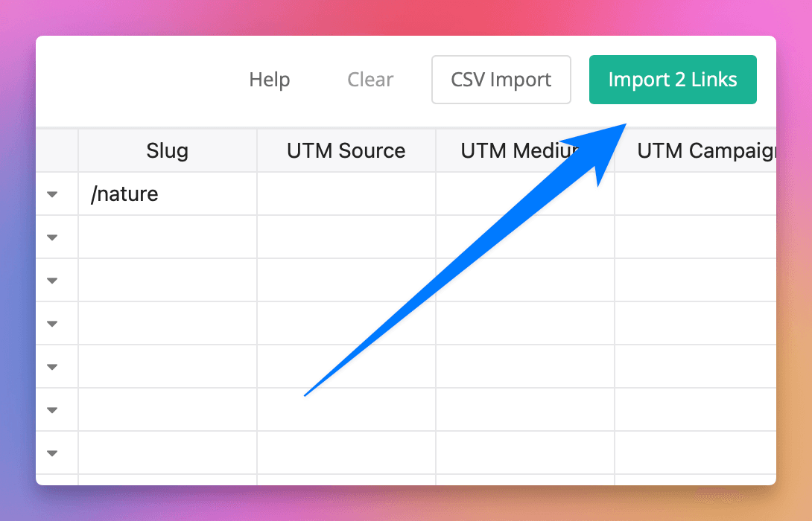
Task: Open the Help page
Action: point(270,80)
